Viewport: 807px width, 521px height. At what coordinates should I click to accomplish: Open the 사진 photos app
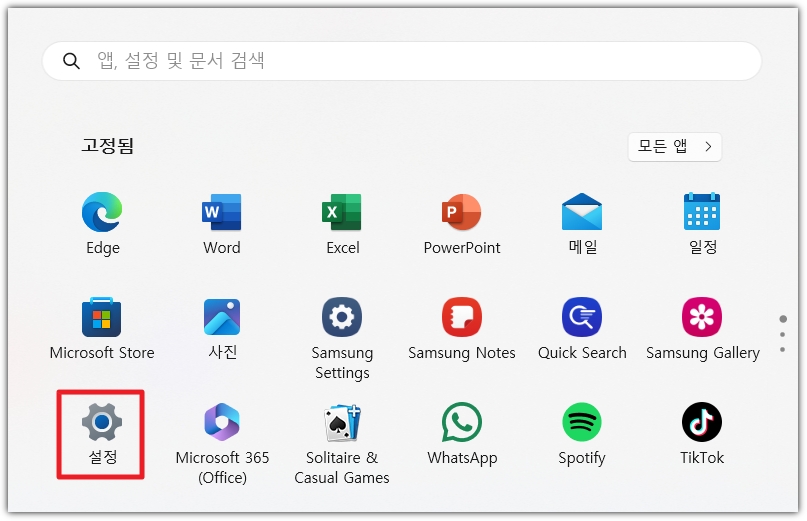(222, 317)
